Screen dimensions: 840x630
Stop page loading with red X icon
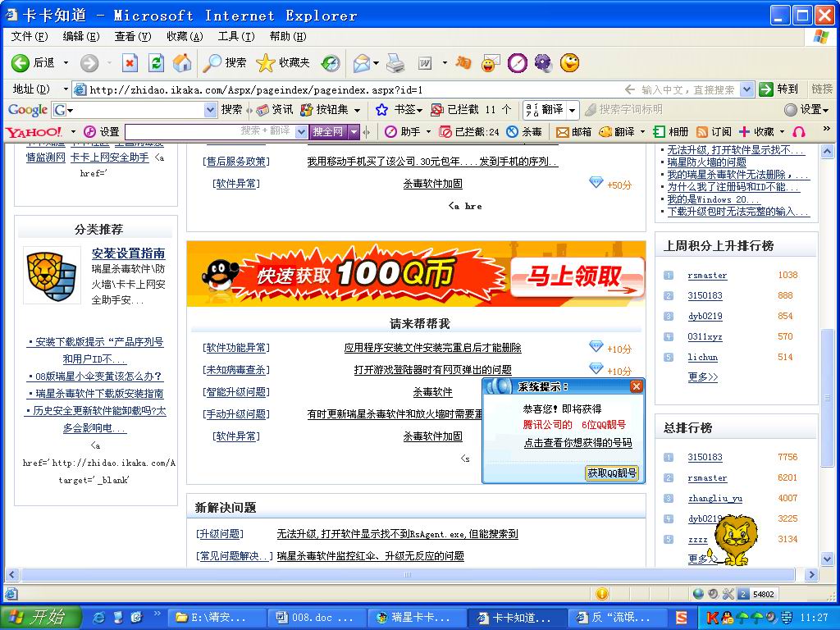[130, 63]
